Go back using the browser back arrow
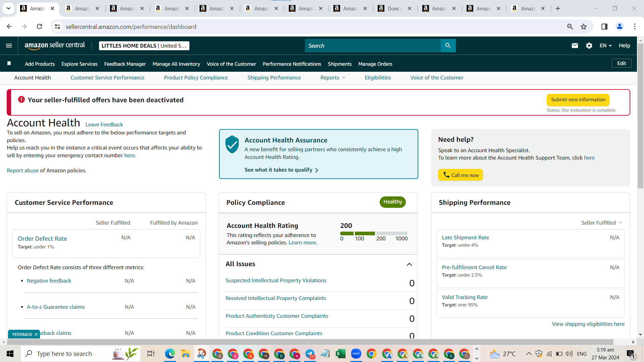This screenshot has width=644, height=362. tap(9, 26)
